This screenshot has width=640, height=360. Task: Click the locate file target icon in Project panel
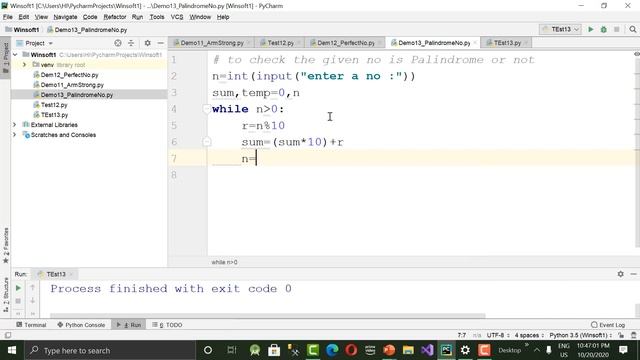(x=118, y=43)
